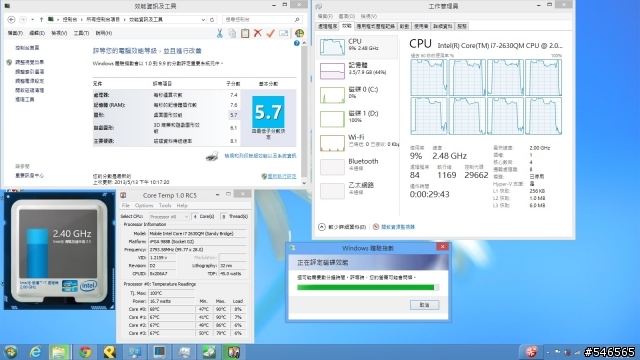The height and width of the screenshot is (360, 640).
Task: Click the Forward arrow in the control panel window
Action: coord(23,20)
